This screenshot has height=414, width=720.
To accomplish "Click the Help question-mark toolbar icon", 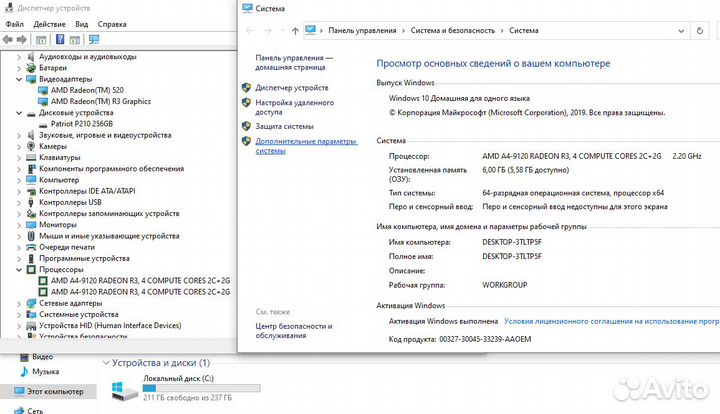I will [x=60, y=39].
